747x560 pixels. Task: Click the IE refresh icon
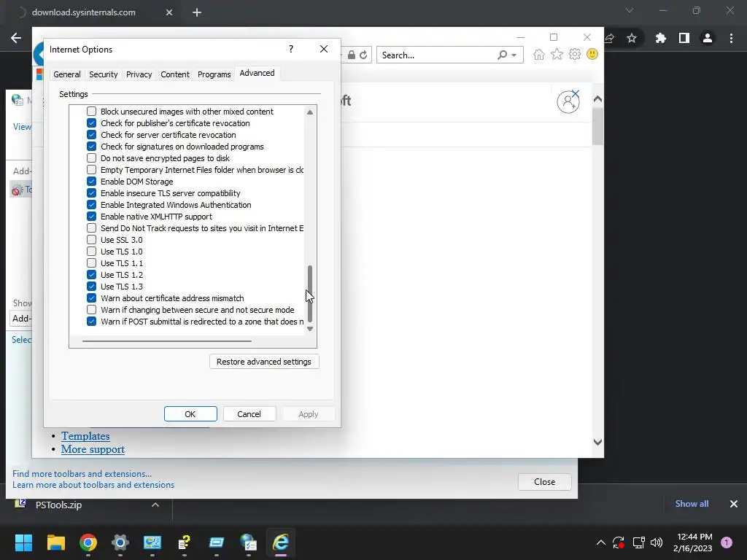coord(363,55)
